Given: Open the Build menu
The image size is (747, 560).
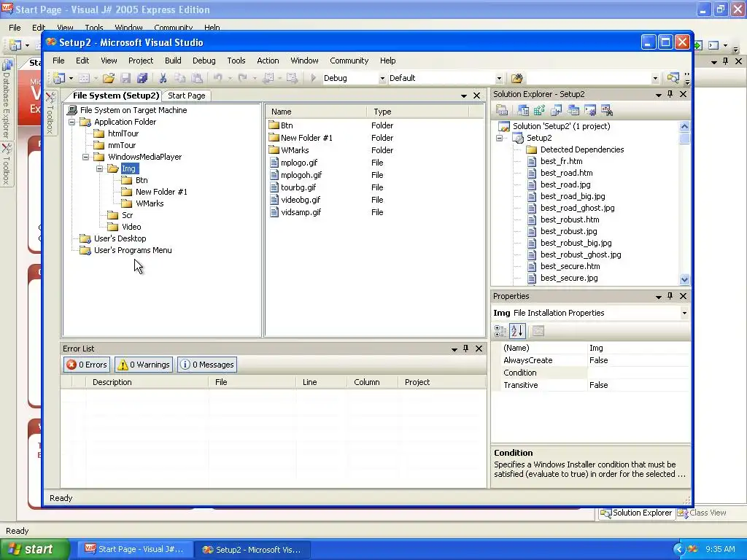Looking at the screenshot, I should (x=173, y=61).
